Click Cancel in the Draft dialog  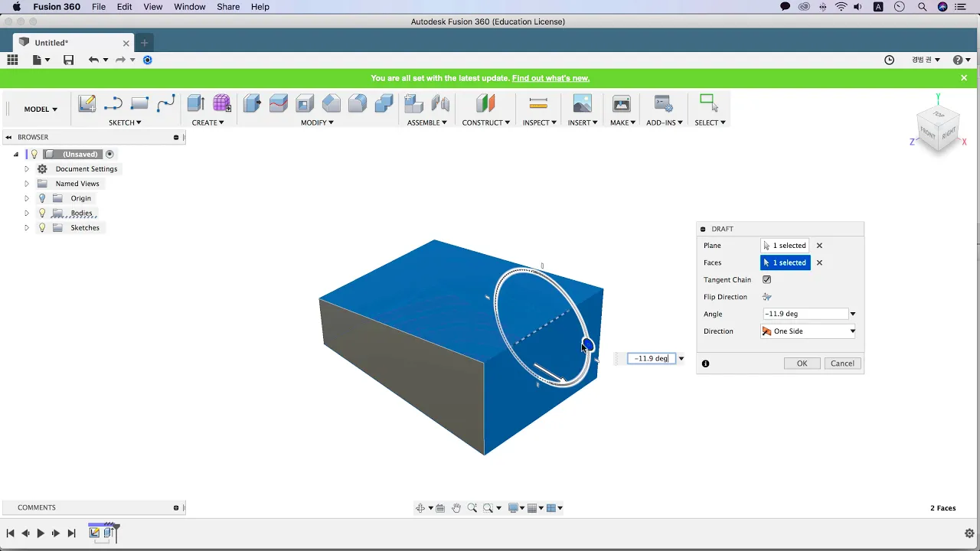tap(842, 364)
